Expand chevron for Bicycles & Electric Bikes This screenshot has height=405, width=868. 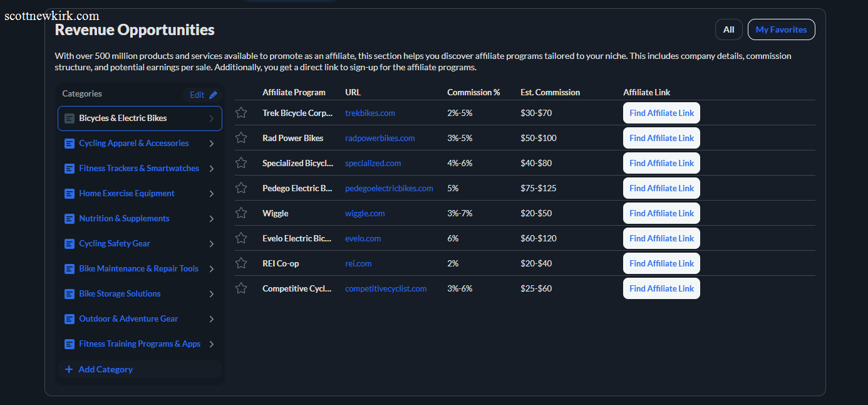tap(212, 118)
